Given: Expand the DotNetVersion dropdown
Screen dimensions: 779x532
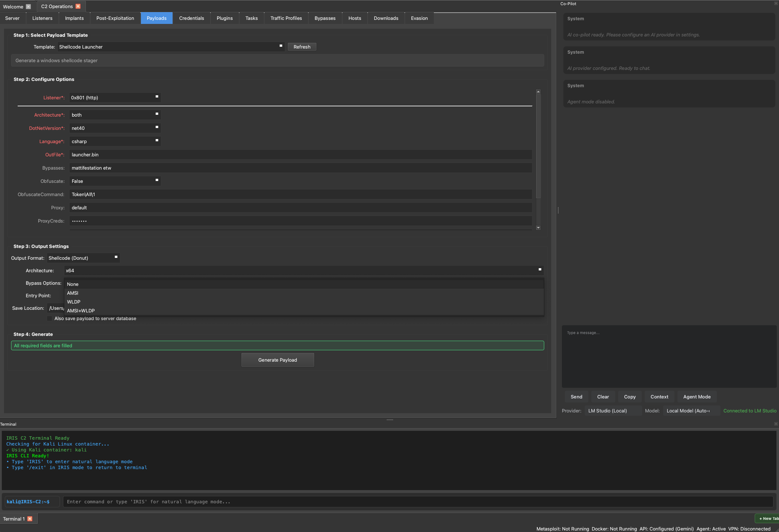Looking at the screenshot, I should 115,128.
